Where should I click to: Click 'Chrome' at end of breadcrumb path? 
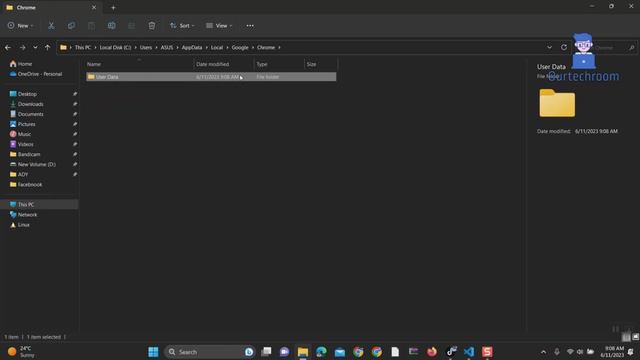(x=266, y=47)
